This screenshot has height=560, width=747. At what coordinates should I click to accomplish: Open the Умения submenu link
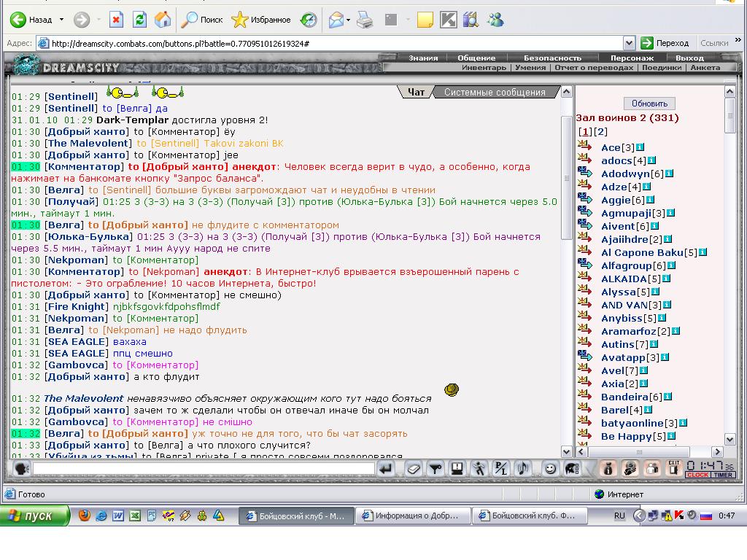[530, 68]
